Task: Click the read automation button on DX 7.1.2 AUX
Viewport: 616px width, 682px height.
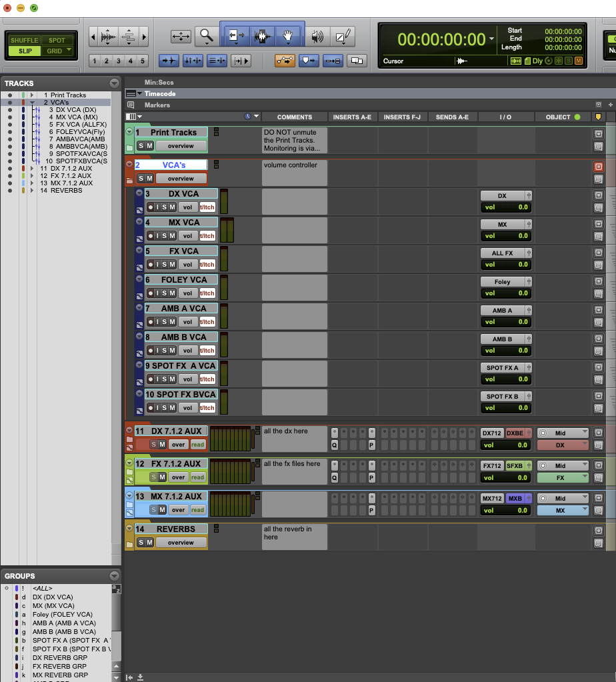Action: coord(199,444)
